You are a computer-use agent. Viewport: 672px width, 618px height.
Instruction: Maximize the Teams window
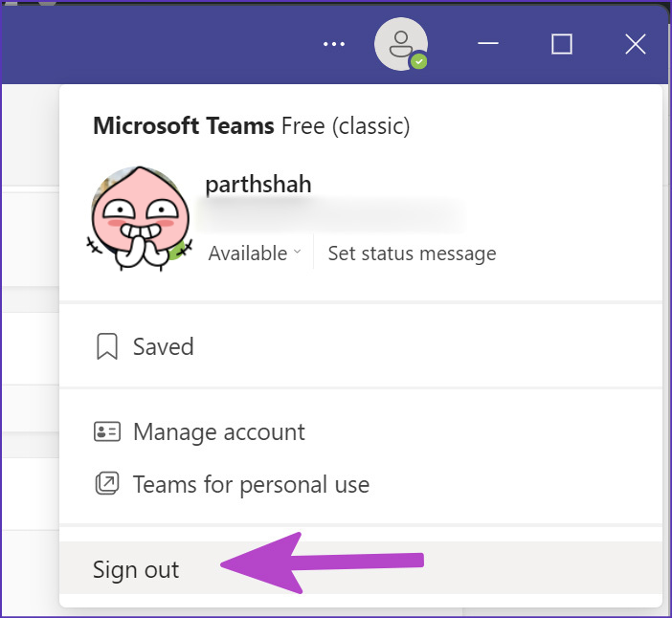pos(561,44)
